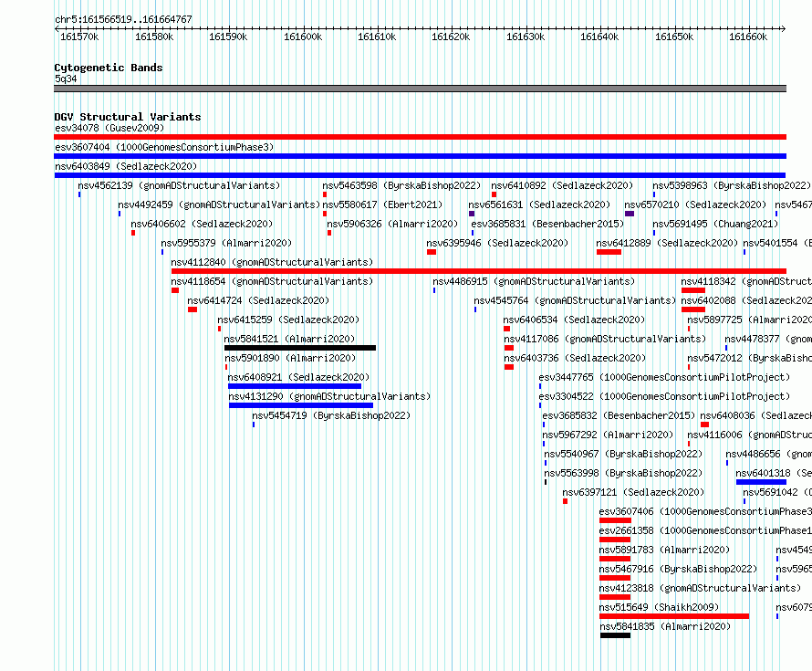The image size is (812, 671).
Task: Click the blue nsv4131290 variant bar
Action: click(x=301, y=405)
